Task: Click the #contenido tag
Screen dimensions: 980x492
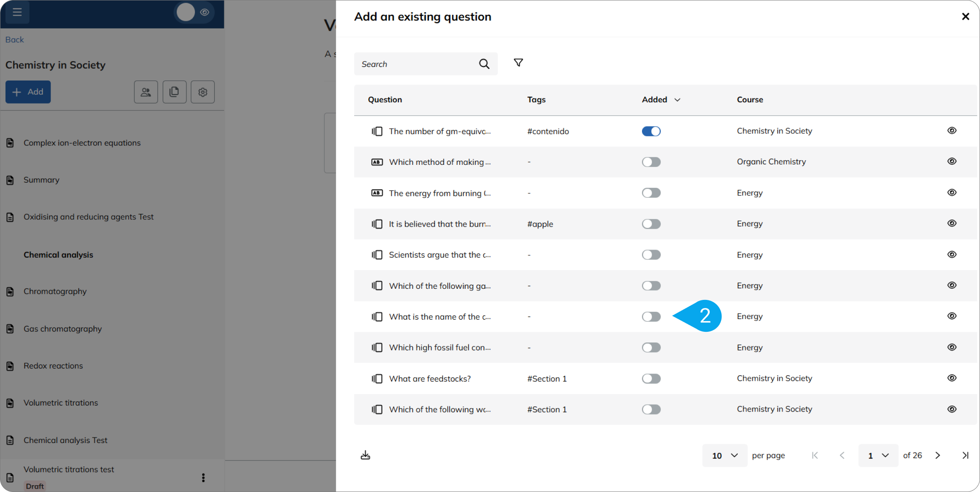Action: click(x=548, y=131)
